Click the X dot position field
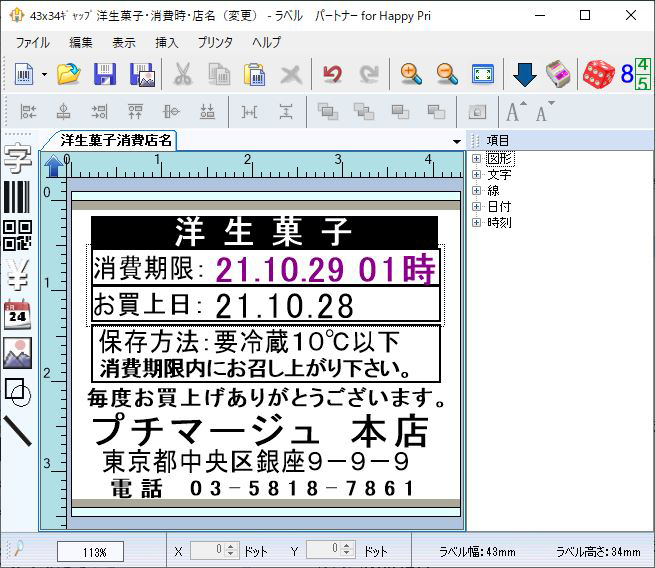The height and width of the screenshot is (568, 655). point(215,549)
